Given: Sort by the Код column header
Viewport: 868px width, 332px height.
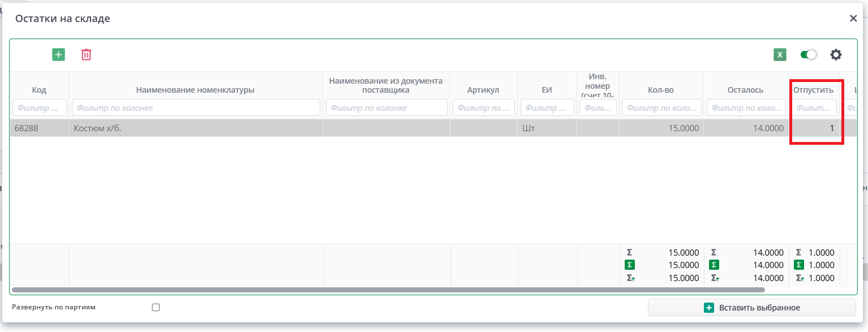Looking at the screenshot, I should coord(39,90).
